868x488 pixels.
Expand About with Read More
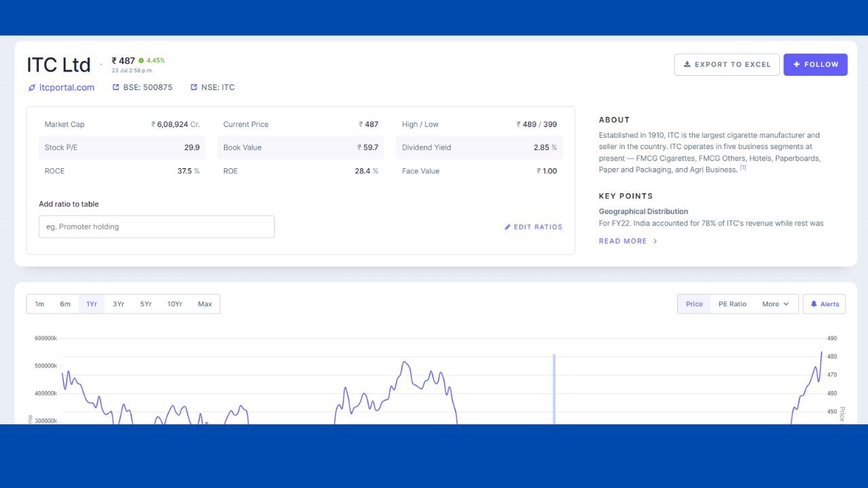coord(628,241)
